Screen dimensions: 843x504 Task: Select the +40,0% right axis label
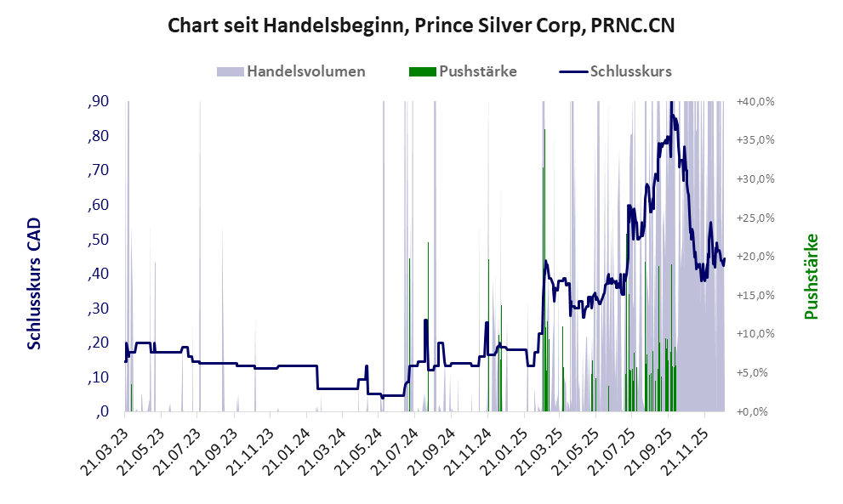(755, 102)
